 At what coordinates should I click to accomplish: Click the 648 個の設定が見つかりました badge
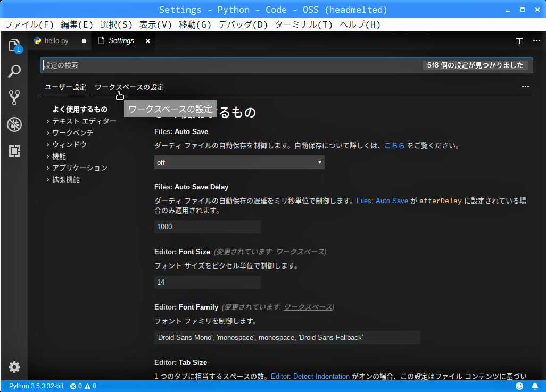(x=475, y=65)
